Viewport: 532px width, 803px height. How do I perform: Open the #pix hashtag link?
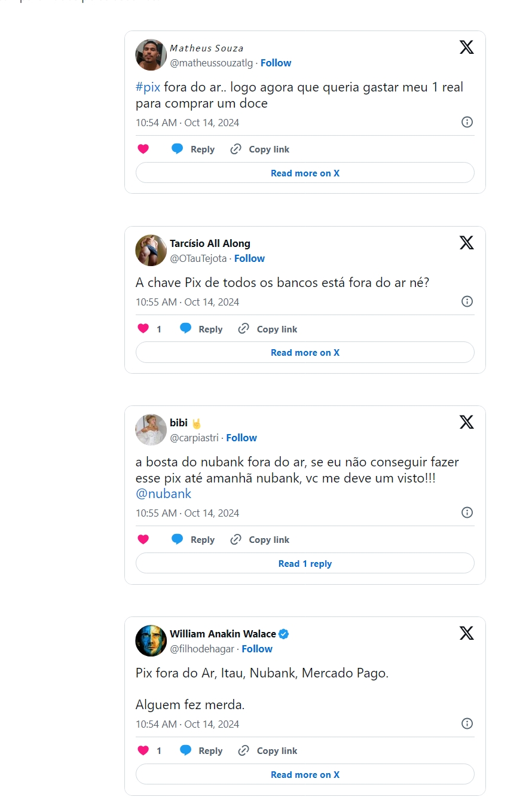(x=148, y=87)
